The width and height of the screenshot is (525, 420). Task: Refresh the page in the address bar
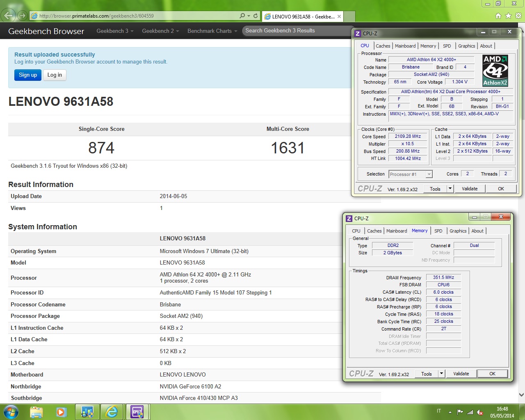click(256, 16)
